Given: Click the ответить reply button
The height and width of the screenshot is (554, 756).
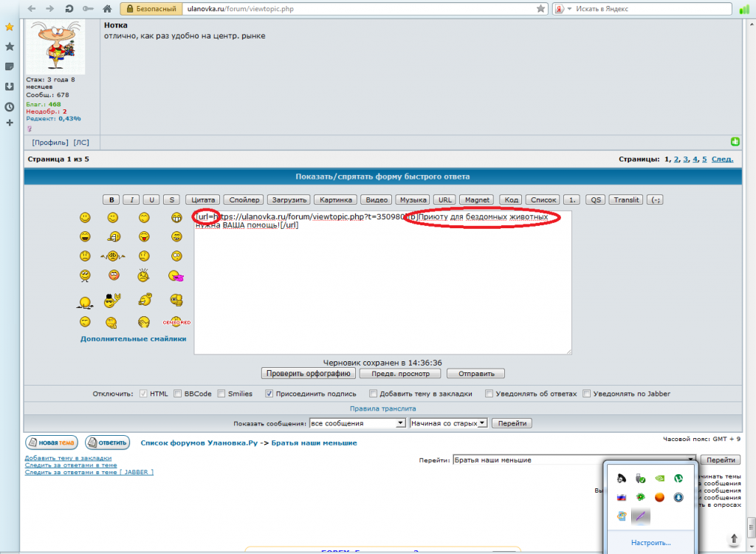Looking at the screenshot, I should (108, 442).
